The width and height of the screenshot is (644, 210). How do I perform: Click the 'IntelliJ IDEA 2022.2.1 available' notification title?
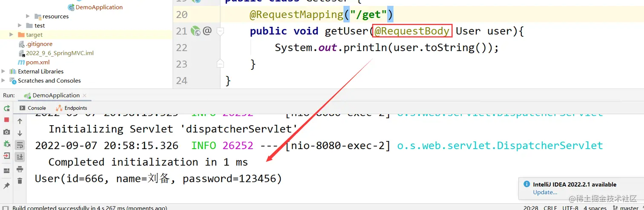[x=575, y=184]
